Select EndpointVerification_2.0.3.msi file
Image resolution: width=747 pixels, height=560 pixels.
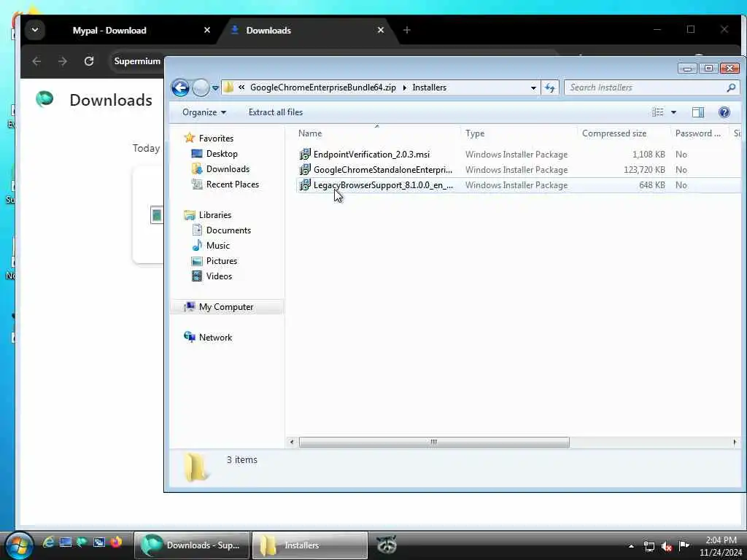371,155
